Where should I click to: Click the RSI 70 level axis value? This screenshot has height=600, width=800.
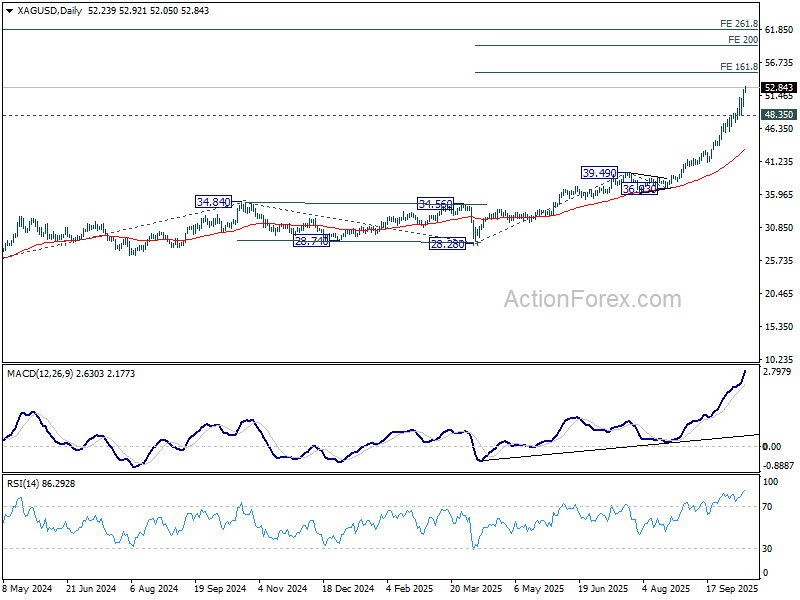[768, 508]
